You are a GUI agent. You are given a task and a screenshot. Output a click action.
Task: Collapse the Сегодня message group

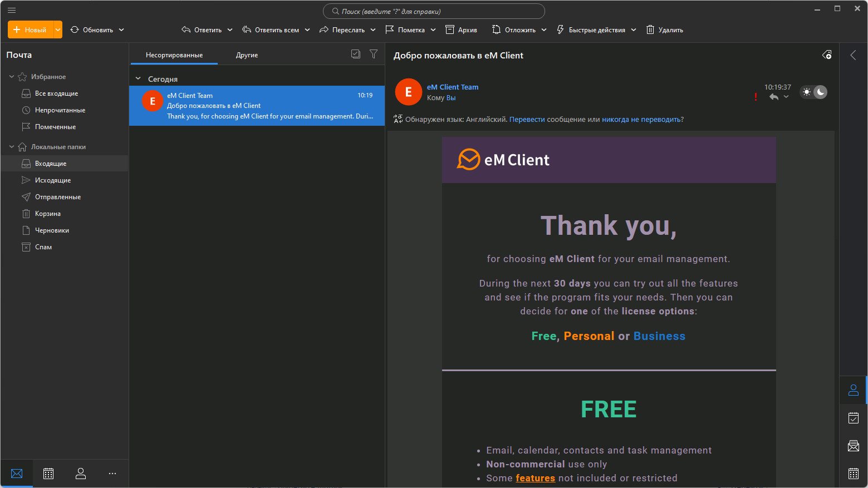click(x=138, y=79)
